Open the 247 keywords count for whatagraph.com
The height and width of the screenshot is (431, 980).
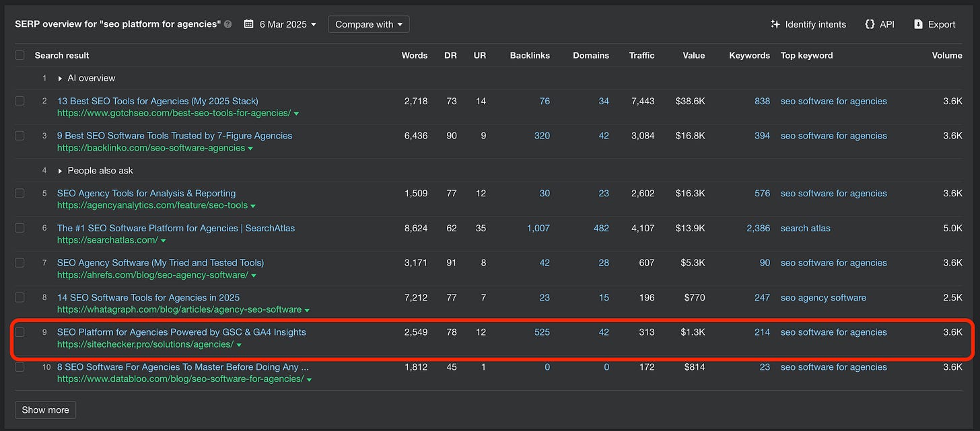pos(763,297)
